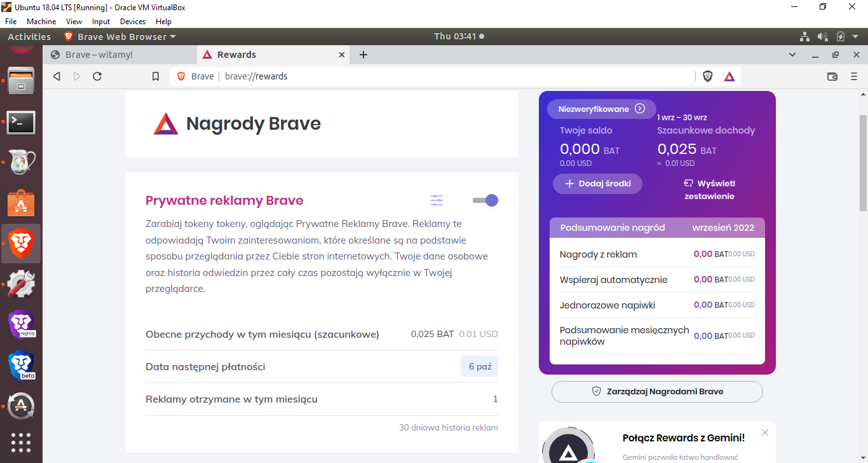Screen dimensions: 868x463
Task: Bookmark this page with the bookmark icon
Action: (x=155, y=76)
